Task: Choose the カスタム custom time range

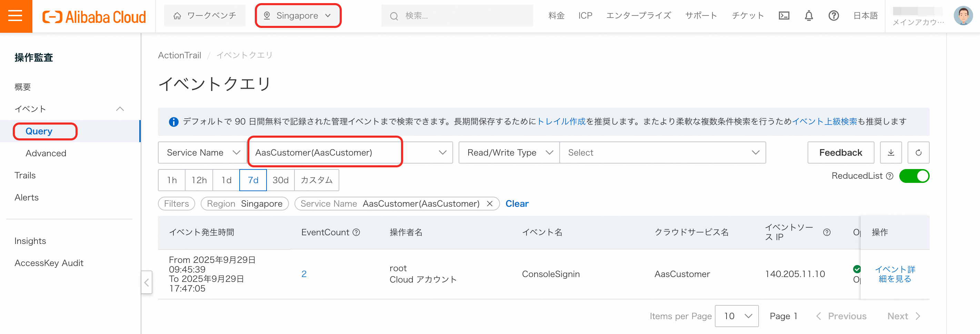Action: click(317, 180)
